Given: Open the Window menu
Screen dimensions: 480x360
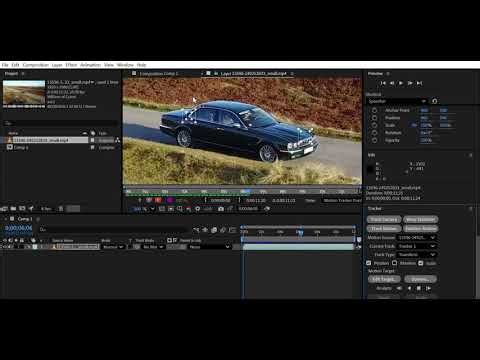Looking at the screenshot, I should tap(125, 65).
